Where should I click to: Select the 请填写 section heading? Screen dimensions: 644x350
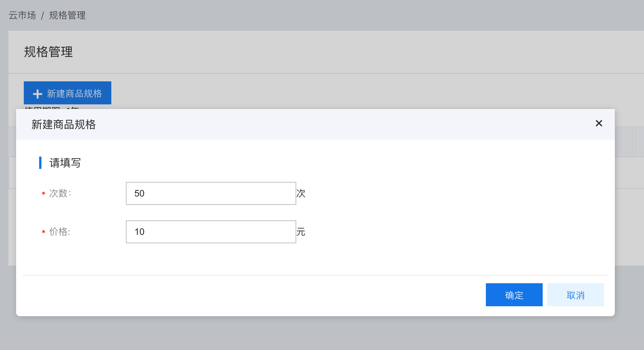(65, 163)
